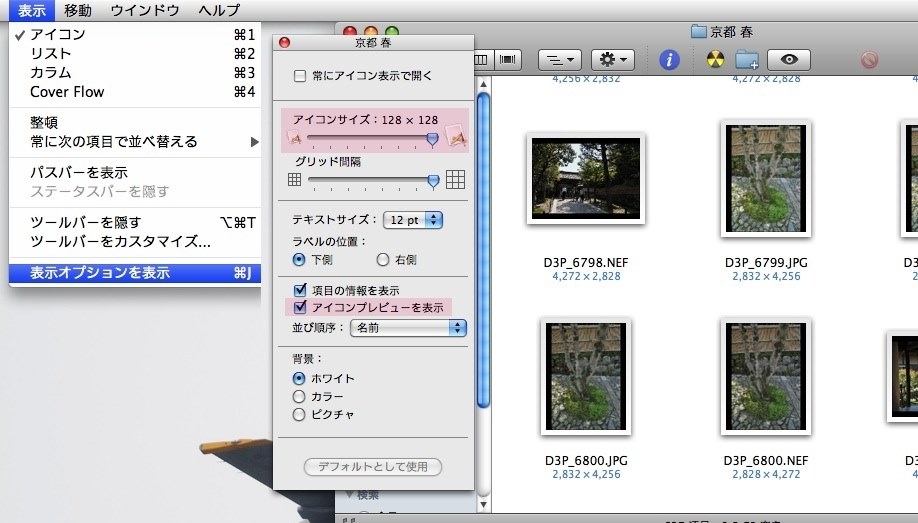Click the Quick Look eye button
The width and height of the screenshot is (918, 523).
(789, 59)
